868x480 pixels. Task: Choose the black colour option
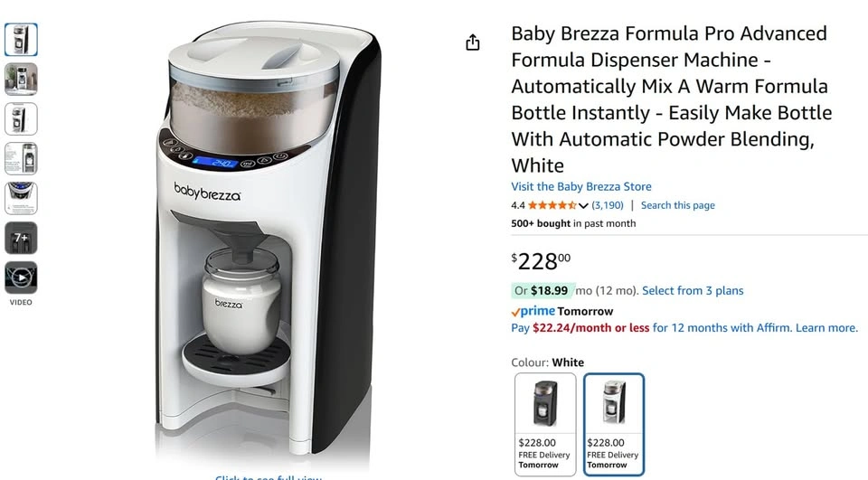point(545,424)
